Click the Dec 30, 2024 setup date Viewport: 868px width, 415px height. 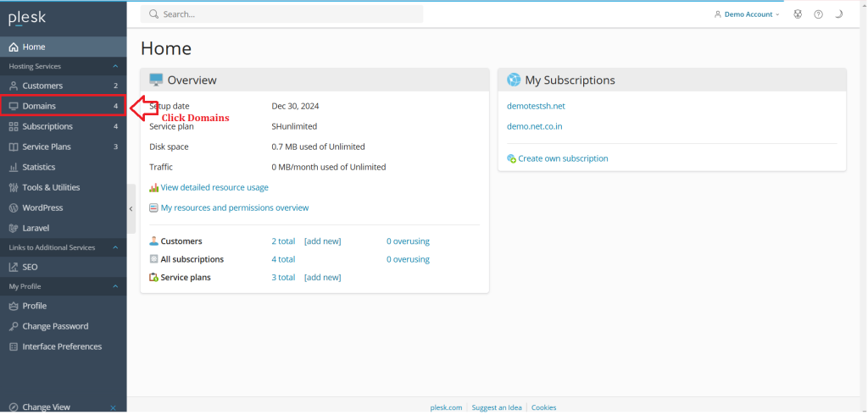pyautogui.click(x=296, y=106)
